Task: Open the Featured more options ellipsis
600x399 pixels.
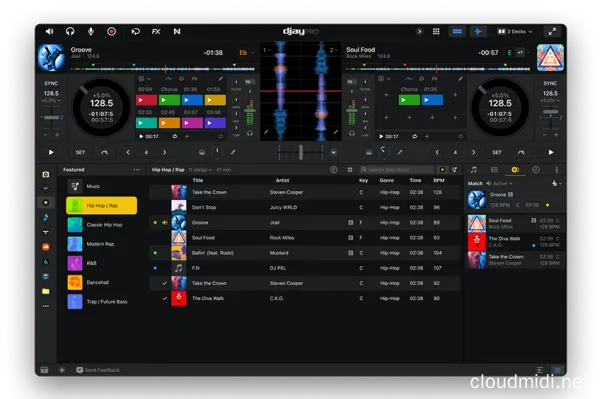Action: (x=136, y=169)
